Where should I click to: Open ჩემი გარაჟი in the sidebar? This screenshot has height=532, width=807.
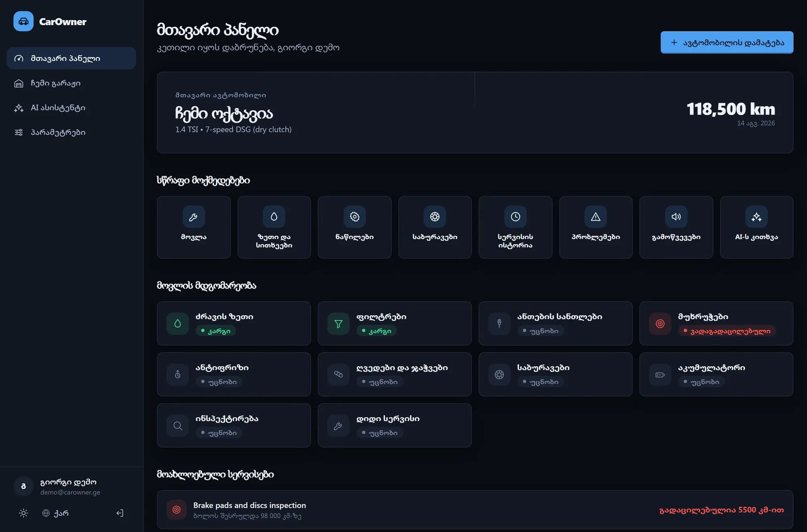click(x=71, y=83)
